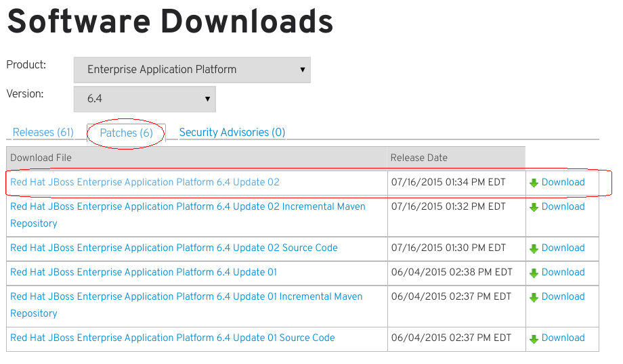
Task: Open Red Hat JBoss EAP 6.4 Update 01 link
Action: (x=144, y=272)
